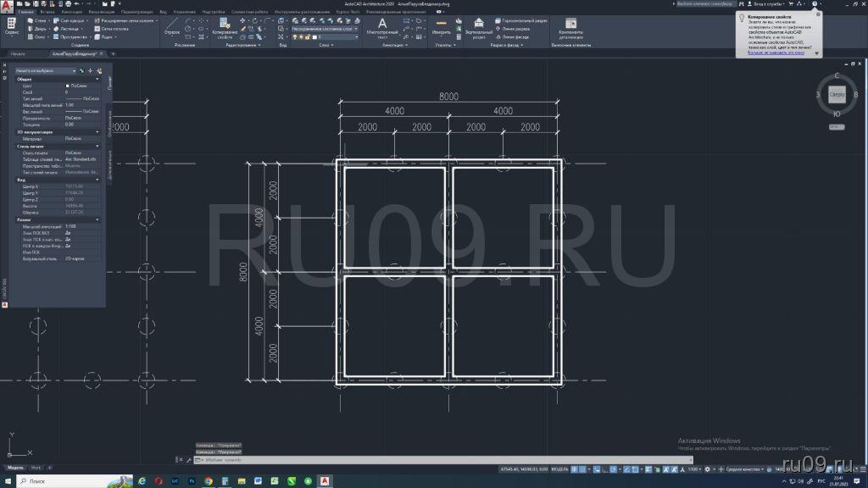This screenshot has height=488, width=868.
Task: Collapse the Общие properties section
Action: pos(97,79)
